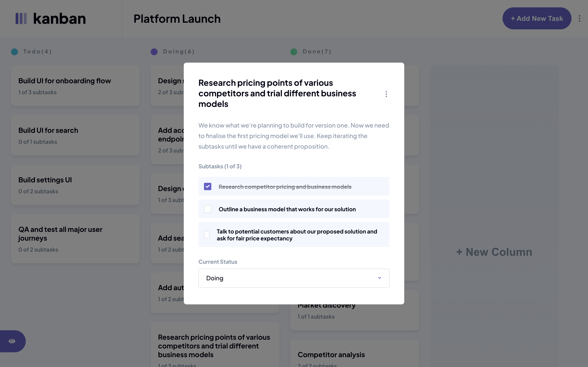Open QA and test all major user journeys
The height and width of the screenshot is (367, 588).
coord(75,239)
